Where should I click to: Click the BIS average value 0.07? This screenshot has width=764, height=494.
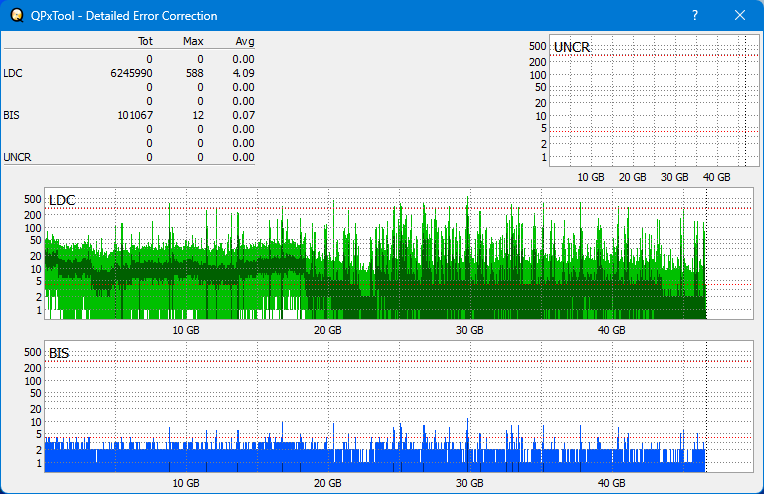[x=243, y=115]
